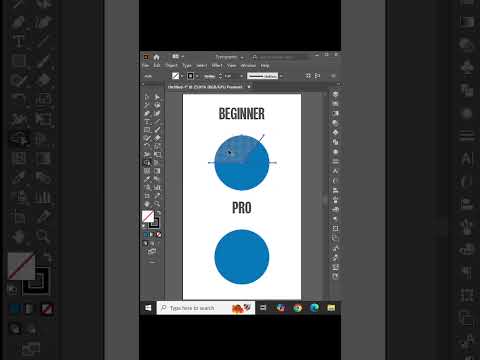
Task: Select the Zoom magnifier tool
Action: (x=157, y=204)
